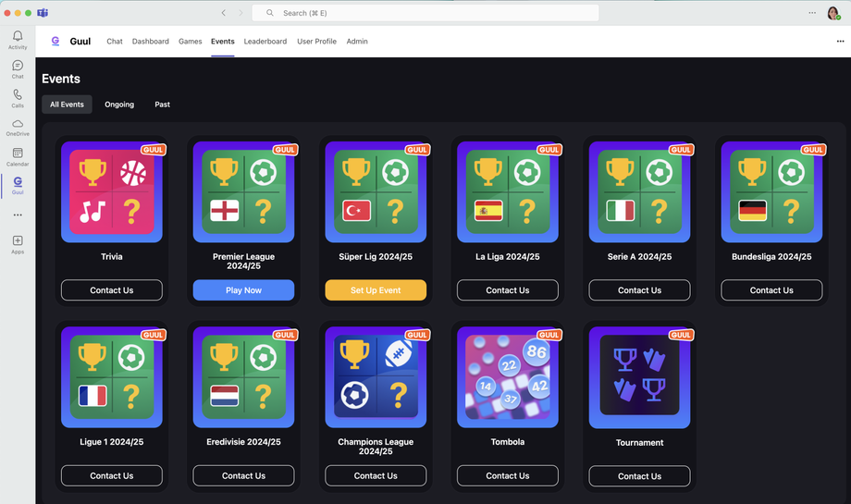The height and width of the screenshot is (504, 851).
Task: Click Play Now for Premier League
Action: click(x=243, y=290)
